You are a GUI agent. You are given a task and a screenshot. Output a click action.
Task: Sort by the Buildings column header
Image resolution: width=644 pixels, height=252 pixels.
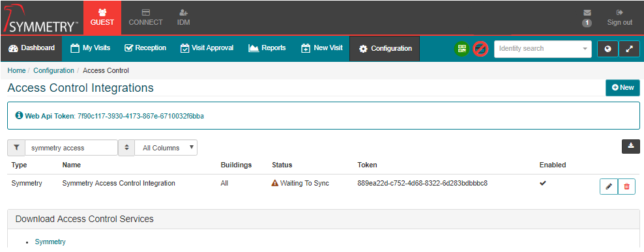tap(236, 165)
